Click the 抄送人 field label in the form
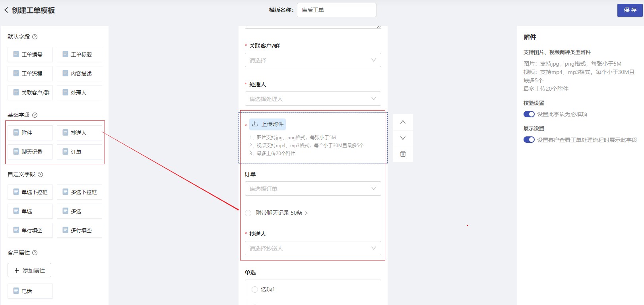644x305 pixels. point(258,234)
